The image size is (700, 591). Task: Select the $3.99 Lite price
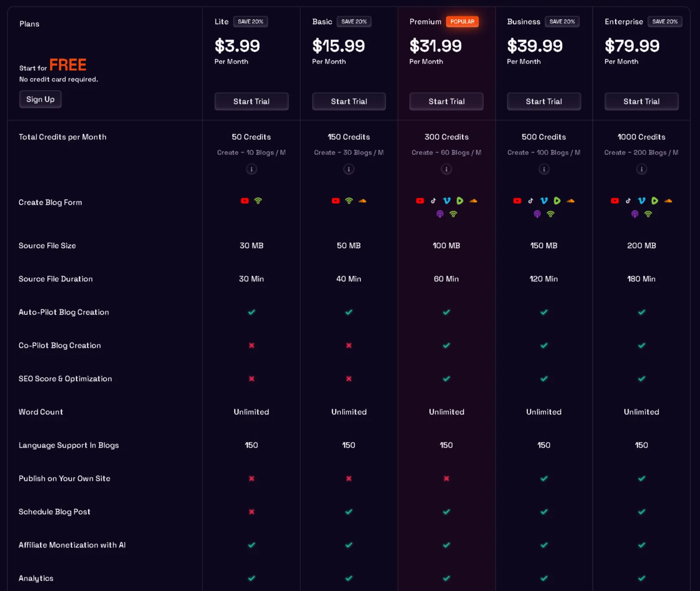[x=237, y=46]
